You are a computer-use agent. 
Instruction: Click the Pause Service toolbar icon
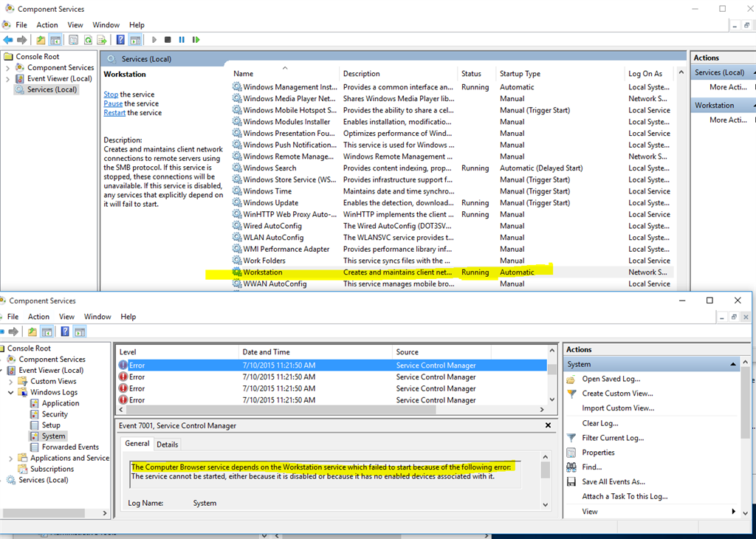[182, 40]
